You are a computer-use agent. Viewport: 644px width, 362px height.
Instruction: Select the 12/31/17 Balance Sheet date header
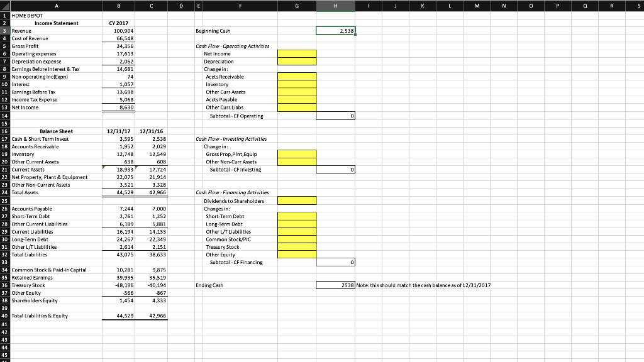117,131
